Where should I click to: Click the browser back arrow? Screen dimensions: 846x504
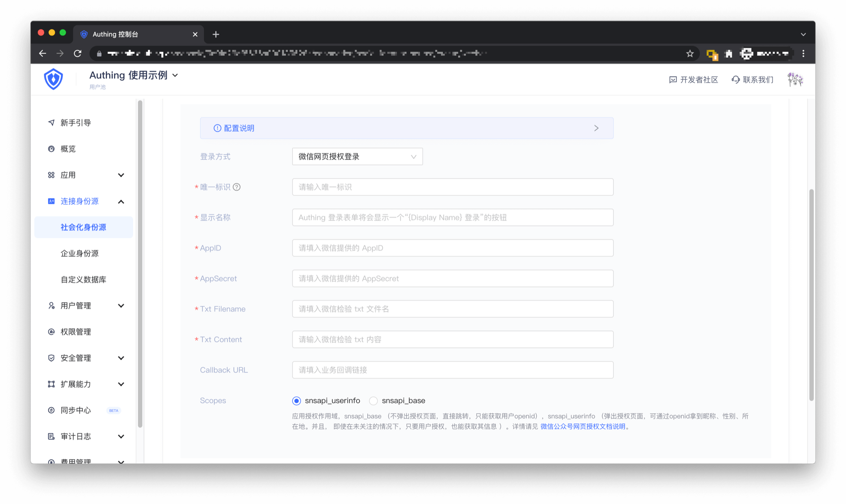point(42,53)
